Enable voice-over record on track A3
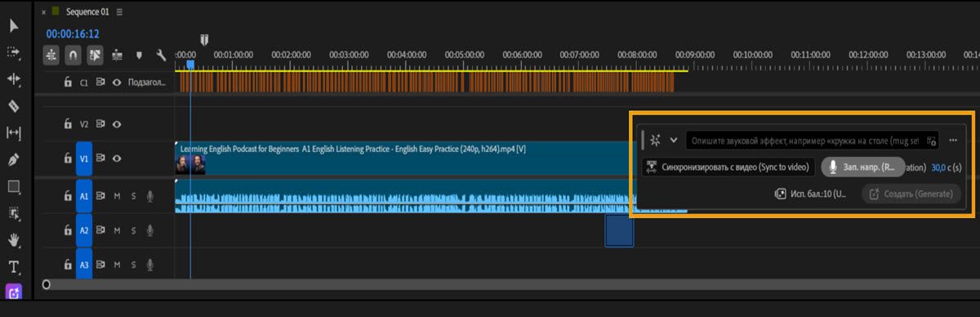 [149, 265]
